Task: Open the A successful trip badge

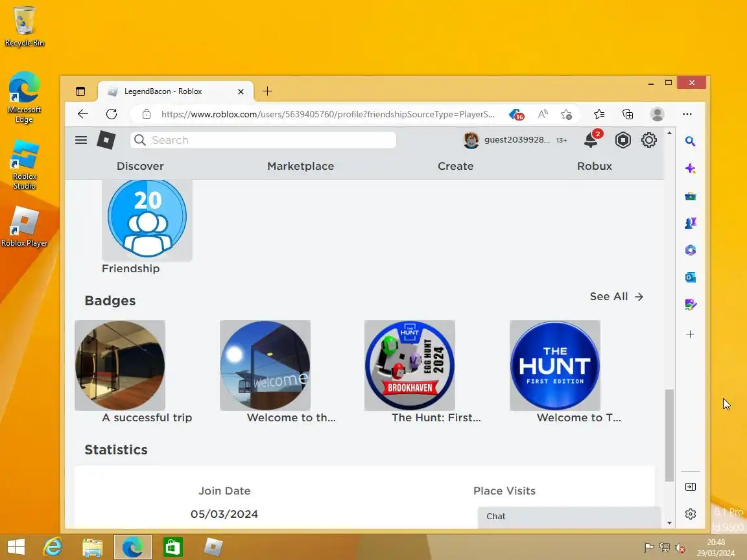Action: (x=120, y=366)
